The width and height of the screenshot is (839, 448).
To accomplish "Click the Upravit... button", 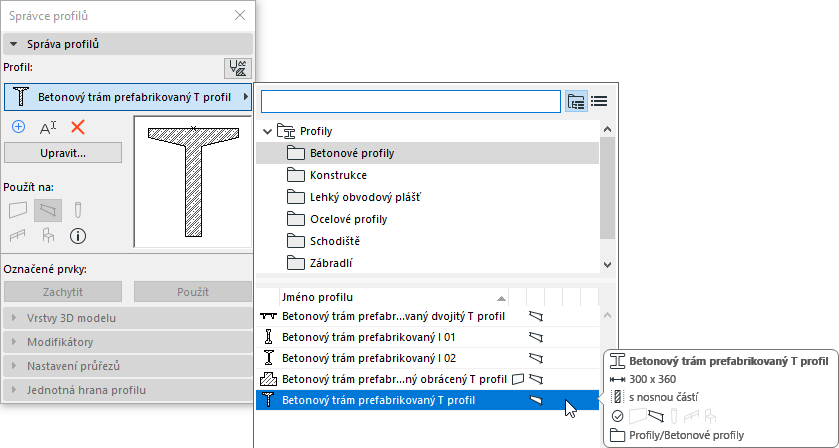I will click(63, 153).
